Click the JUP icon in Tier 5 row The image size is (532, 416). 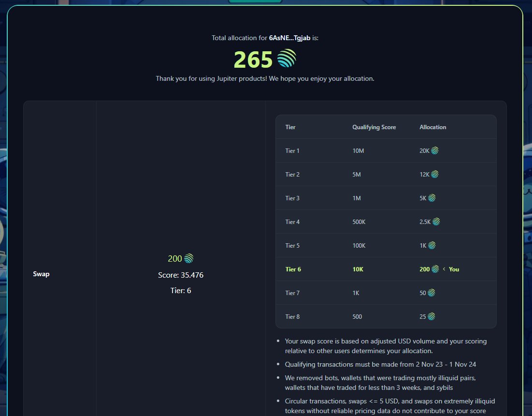click(431, 245)
